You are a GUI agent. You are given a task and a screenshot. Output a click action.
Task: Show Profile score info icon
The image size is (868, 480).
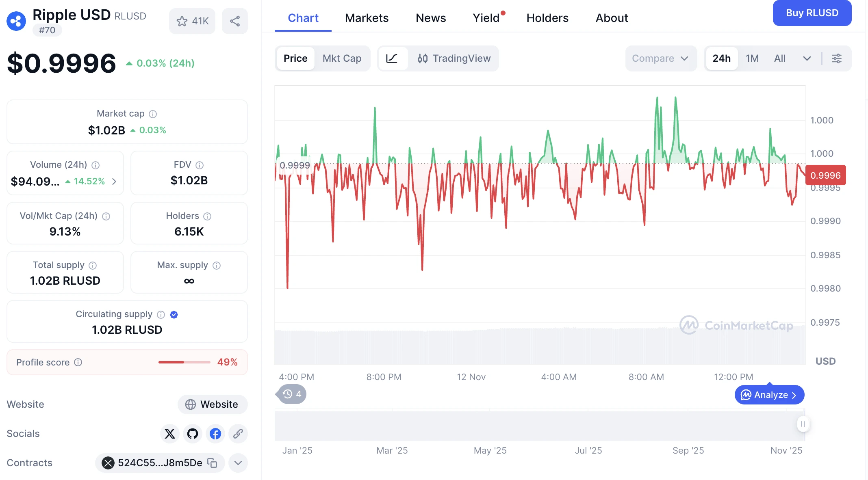(x=78, y=362)
